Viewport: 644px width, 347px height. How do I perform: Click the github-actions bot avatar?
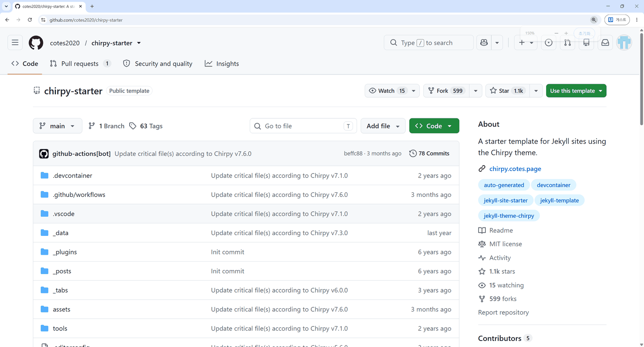[x=44, y=153]
